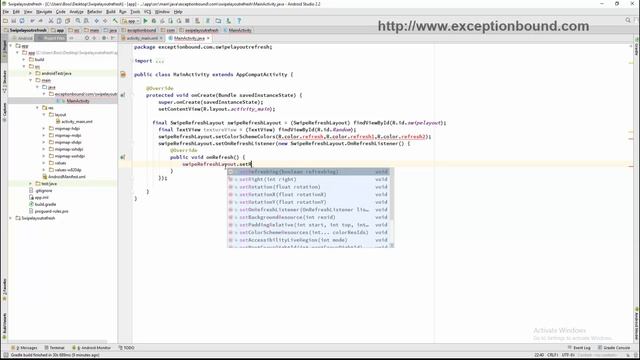
Task: Click the Save All toolbar icon
Action: (13, 20)
